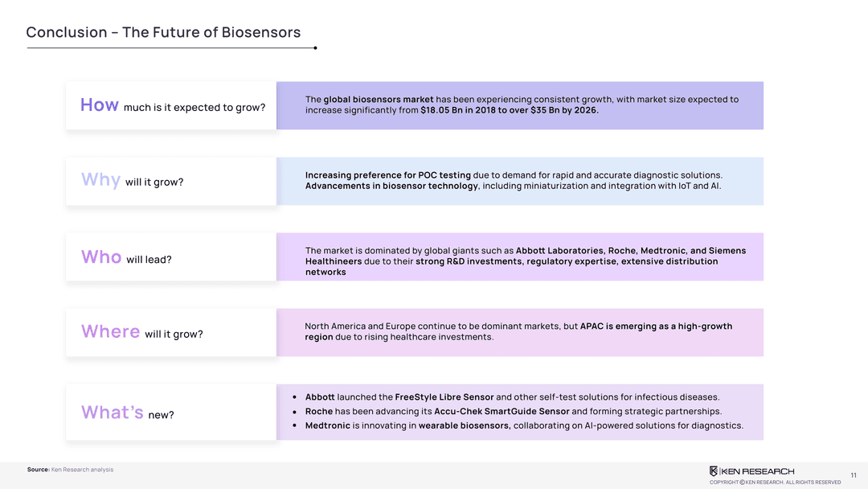868x489 pixels.
Task: Click the bullet point before Medtronic
Action: pyautogui.click(x=296, y=426)
